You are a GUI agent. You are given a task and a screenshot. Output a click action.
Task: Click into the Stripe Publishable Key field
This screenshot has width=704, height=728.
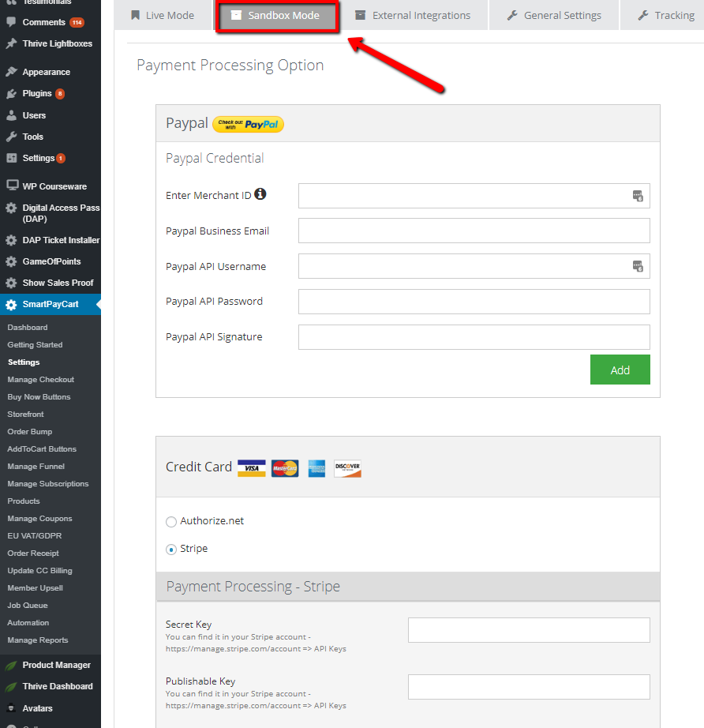click(x=529, y=687)
